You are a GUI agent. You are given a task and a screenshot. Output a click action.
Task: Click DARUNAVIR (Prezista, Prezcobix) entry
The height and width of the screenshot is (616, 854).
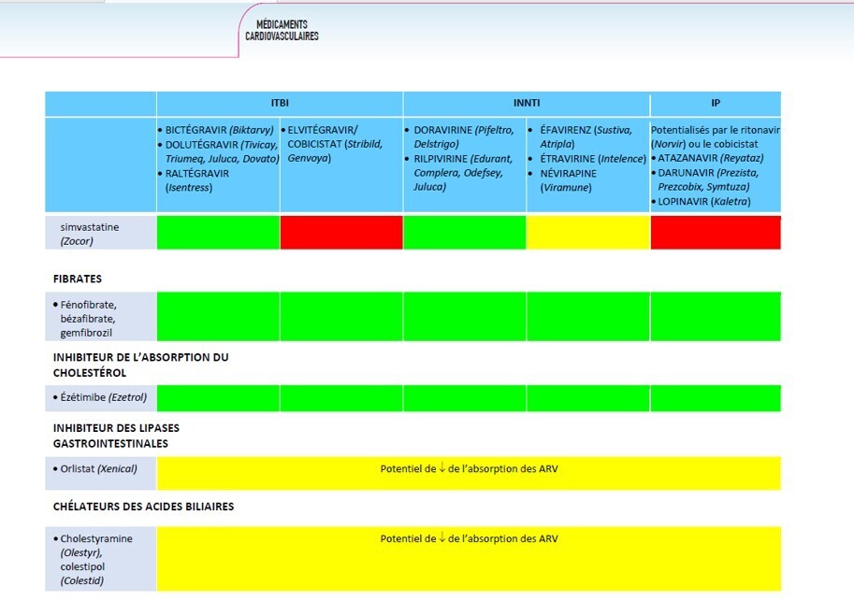point(708,180)
